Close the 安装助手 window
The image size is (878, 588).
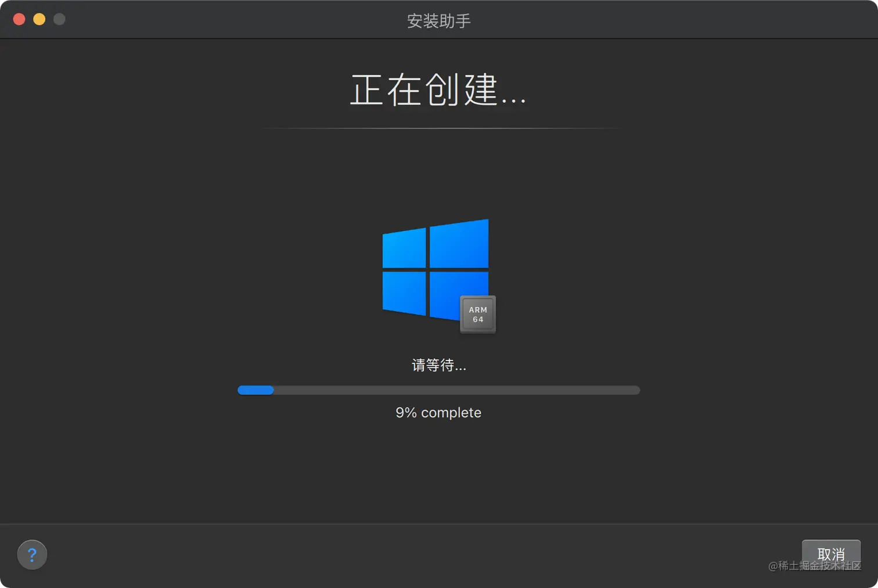[19, 19]
